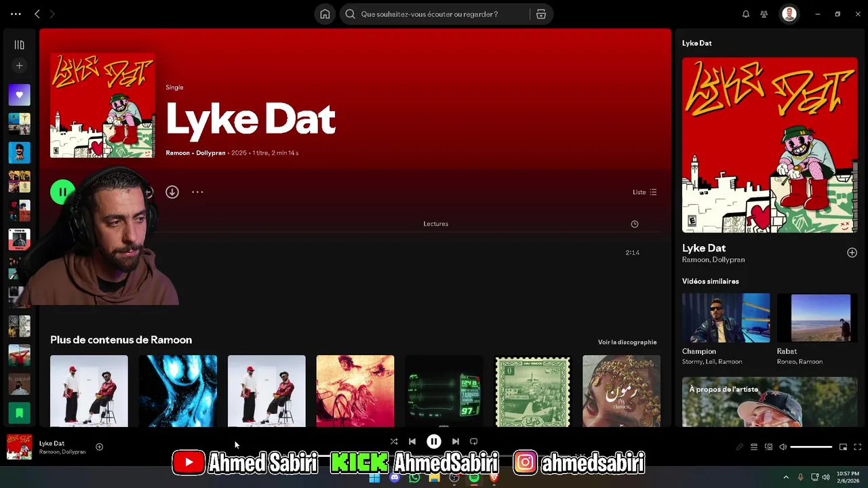Open Windows system volume icon

tap(826, 477)
